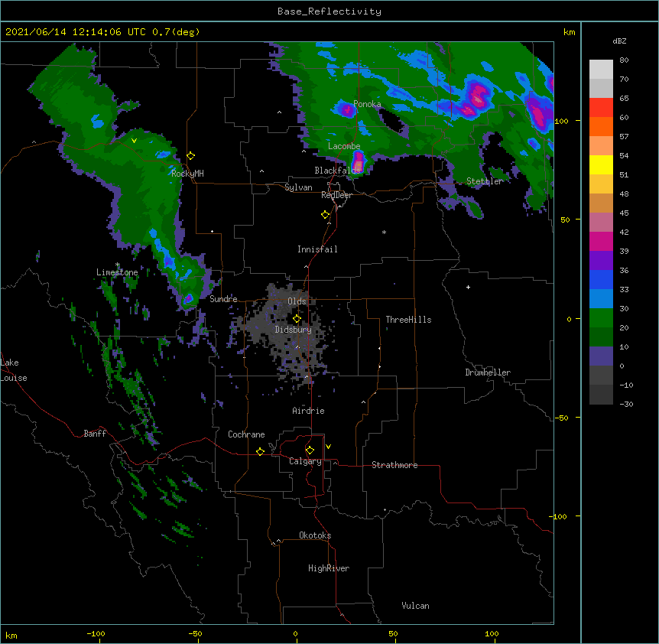
Task: Pick the bright green 20-30 dBZ legend swatch
Action: click(x=601, y=318)
